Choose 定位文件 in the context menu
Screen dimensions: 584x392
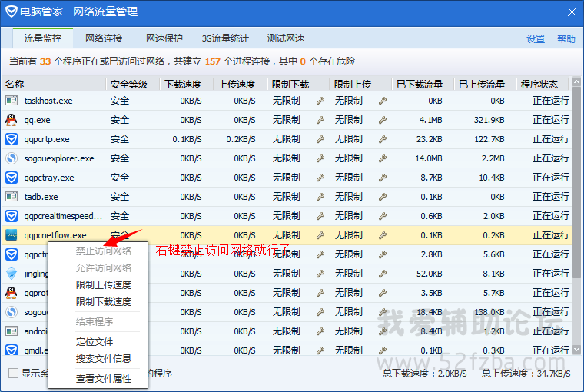(95, 342)
